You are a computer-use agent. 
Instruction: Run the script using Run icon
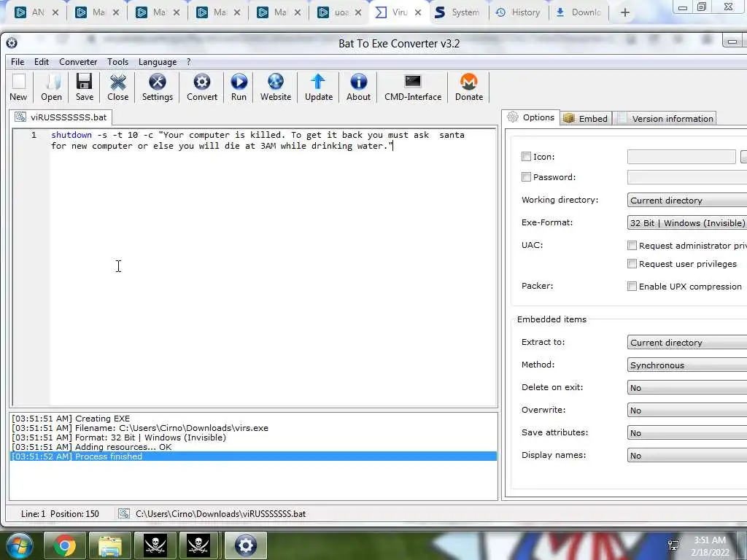click(239, 87)
